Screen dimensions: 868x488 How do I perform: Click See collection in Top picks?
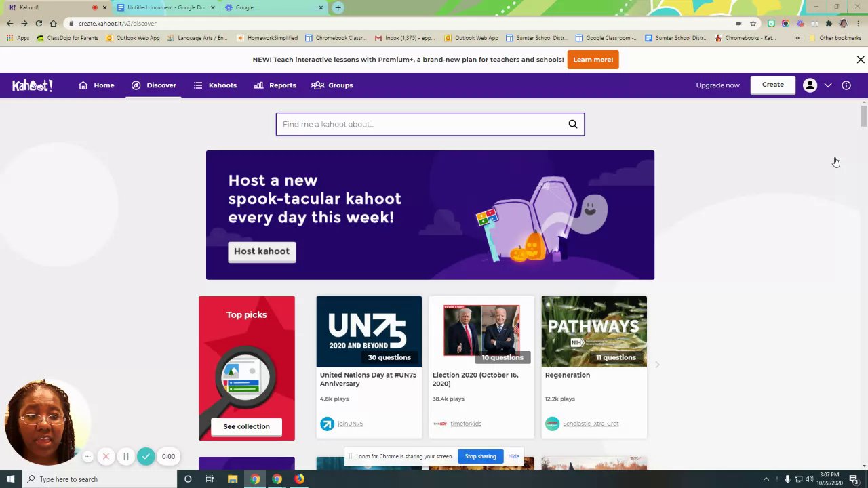[x=246, y=426]
